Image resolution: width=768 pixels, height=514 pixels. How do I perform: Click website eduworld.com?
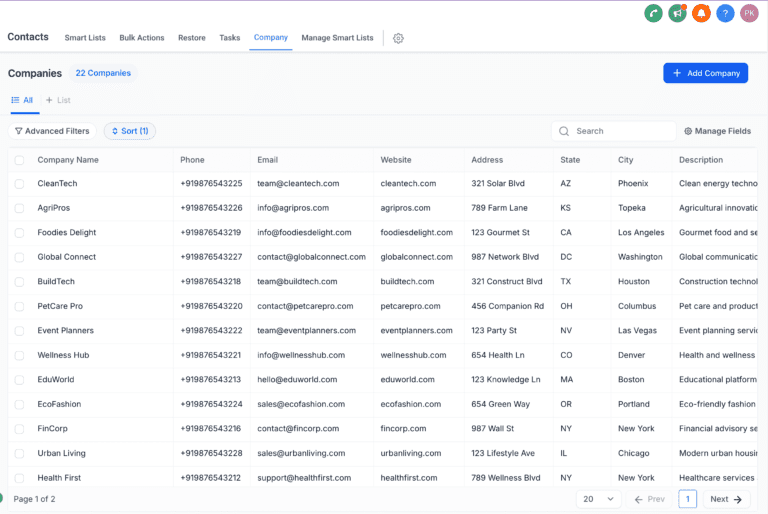[x=408, y=379]
